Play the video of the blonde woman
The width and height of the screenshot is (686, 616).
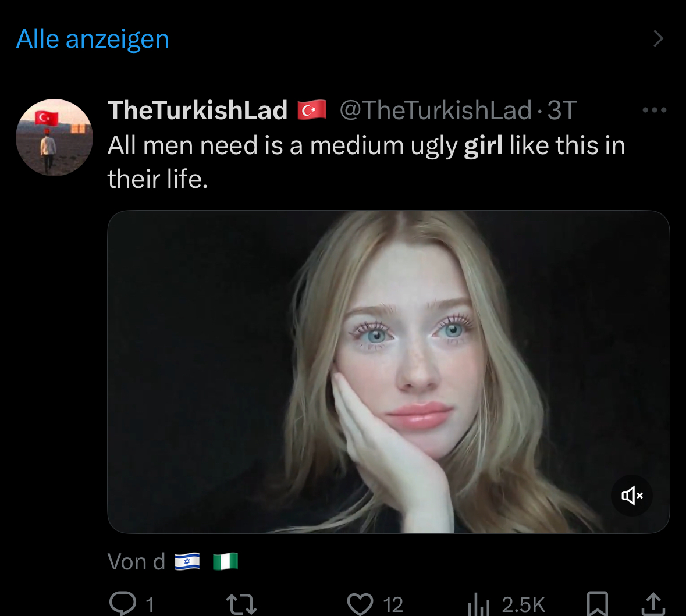coord(388,372)
